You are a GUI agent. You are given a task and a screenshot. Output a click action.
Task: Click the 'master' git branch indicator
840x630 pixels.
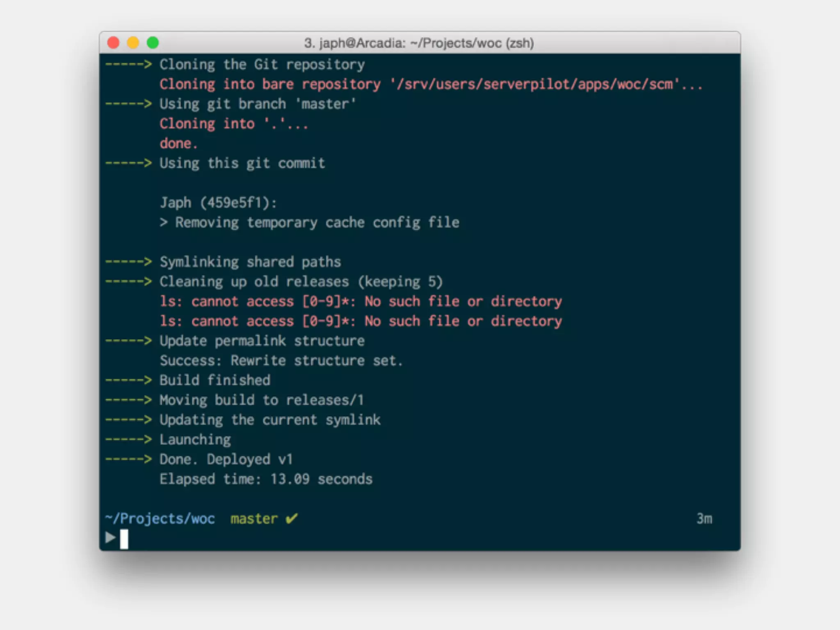point(254,519)
